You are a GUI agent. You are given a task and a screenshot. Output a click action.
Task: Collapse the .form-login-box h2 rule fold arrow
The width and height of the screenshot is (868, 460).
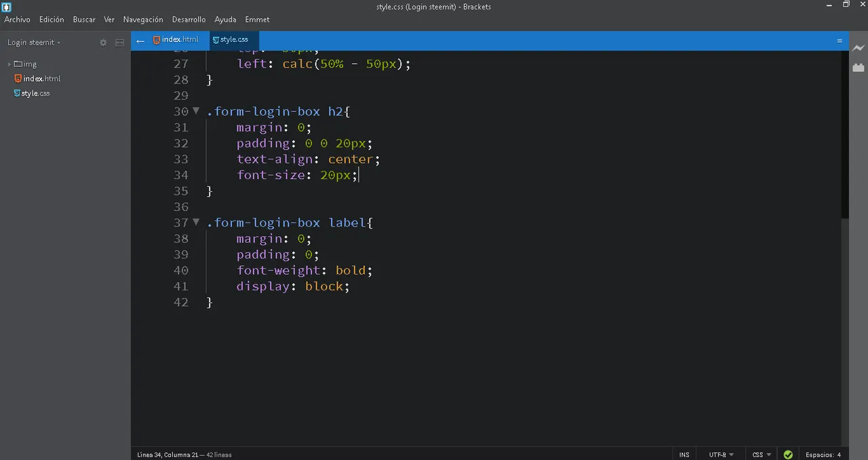pos(196,111)
